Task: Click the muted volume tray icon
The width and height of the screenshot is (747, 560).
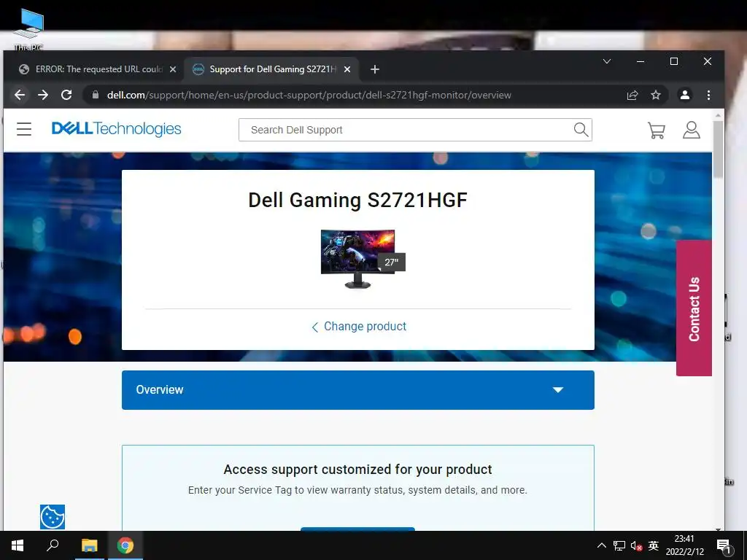Action: [636, 545]
